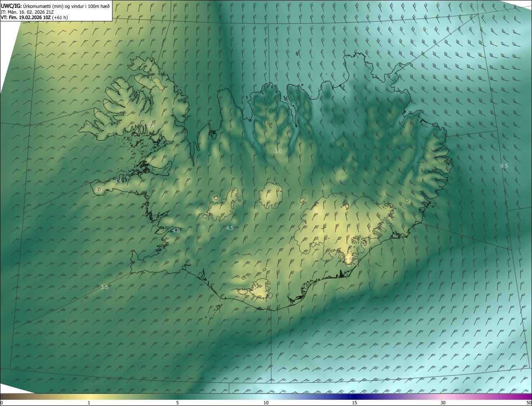Click the '10' tick label on the color scale
532x406 pixels.
point(266,403)
